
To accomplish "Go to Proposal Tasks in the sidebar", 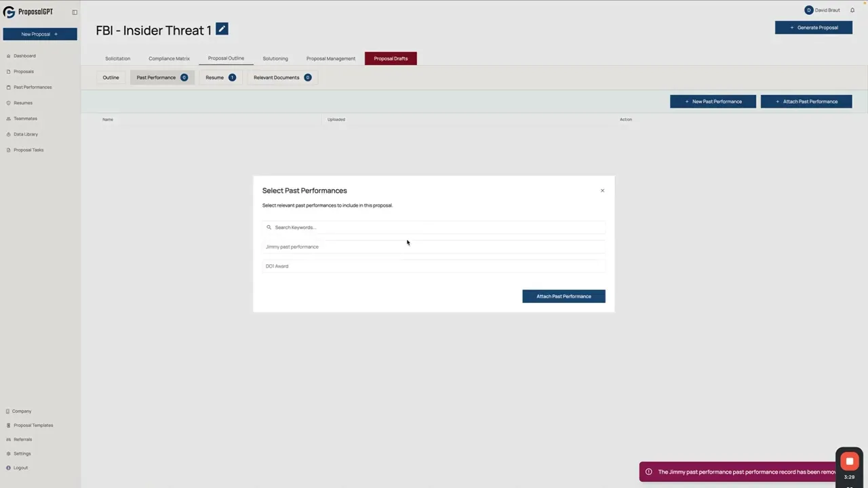I will click(x=28, y=150).
